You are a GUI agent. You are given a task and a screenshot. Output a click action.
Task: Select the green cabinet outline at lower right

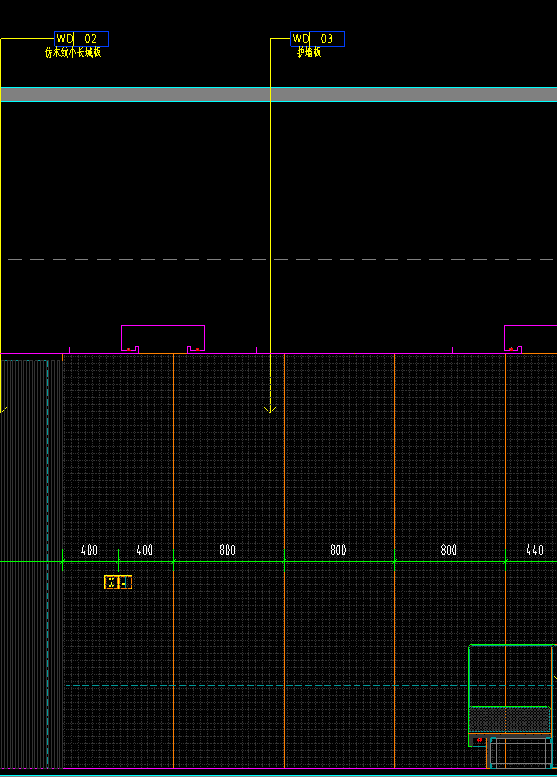point(510,695)
